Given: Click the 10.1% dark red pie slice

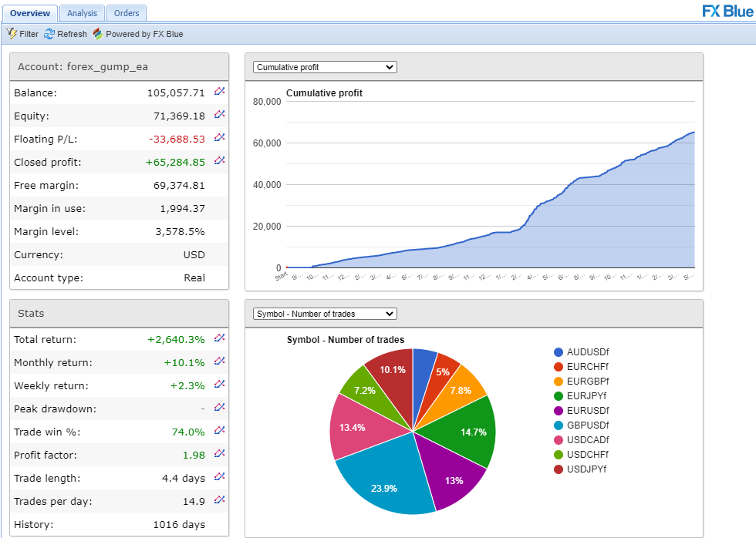Looking at the screenshot, I should tap(393, 375).
